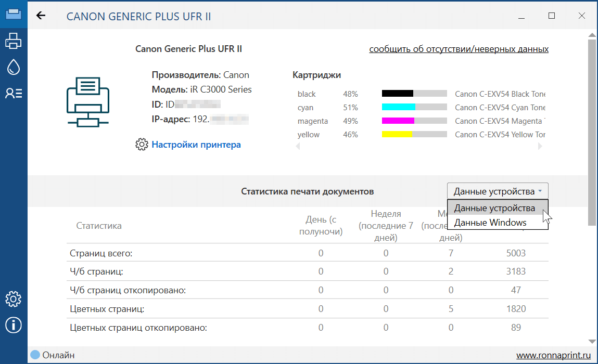
Task: Open the settings gear in sidebar
Action: pyautogui.click(x=14, y=299)
